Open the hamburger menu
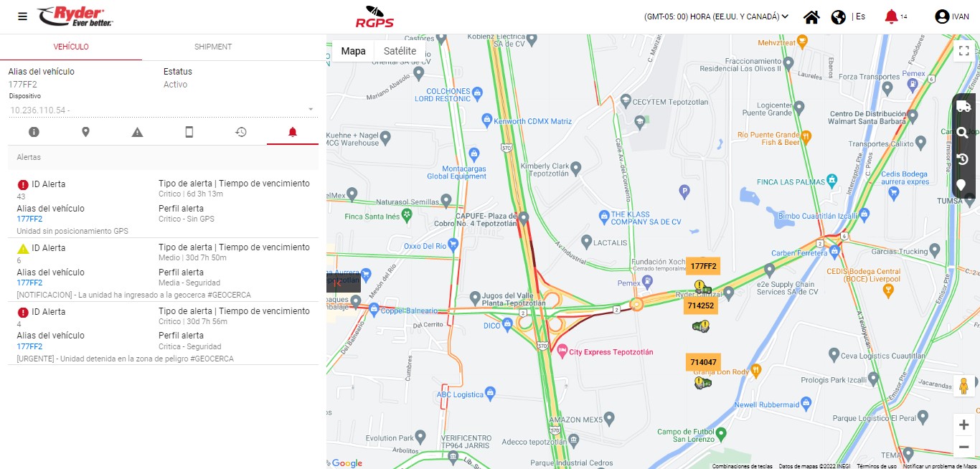Screen dimensions: 980x469 23,16
